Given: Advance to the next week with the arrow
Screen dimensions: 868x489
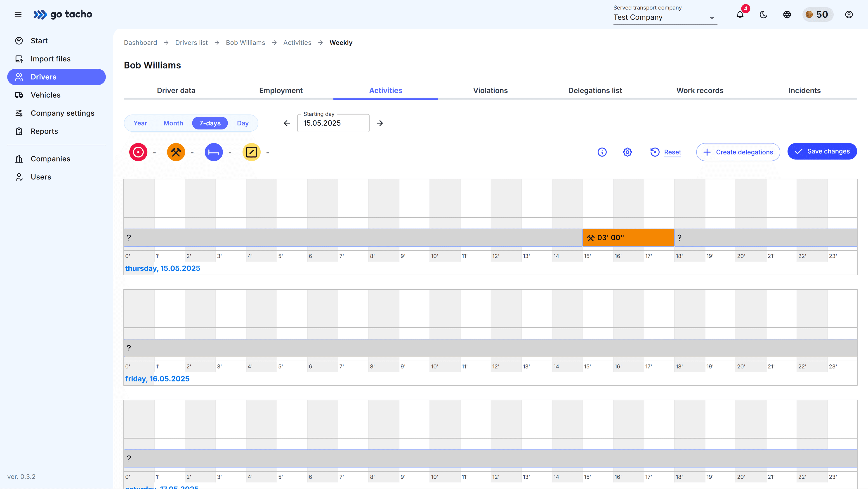Looking at the screenshot, I should 380,123.
